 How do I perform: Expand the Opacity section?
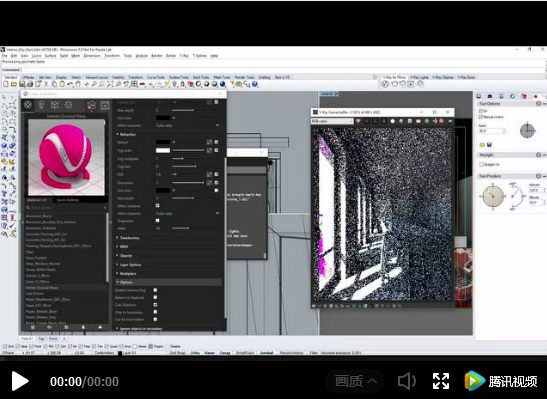click(x=126, y=256)
